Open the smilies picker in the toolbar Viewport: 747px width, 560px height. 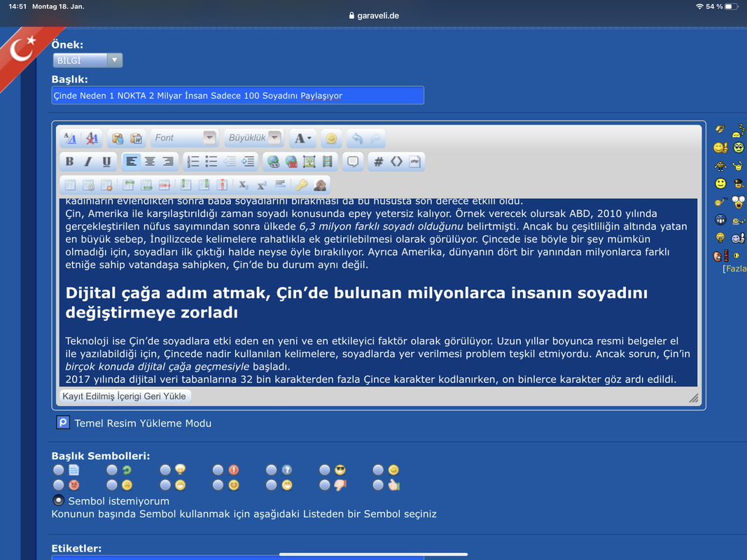(x=331, y=138)
